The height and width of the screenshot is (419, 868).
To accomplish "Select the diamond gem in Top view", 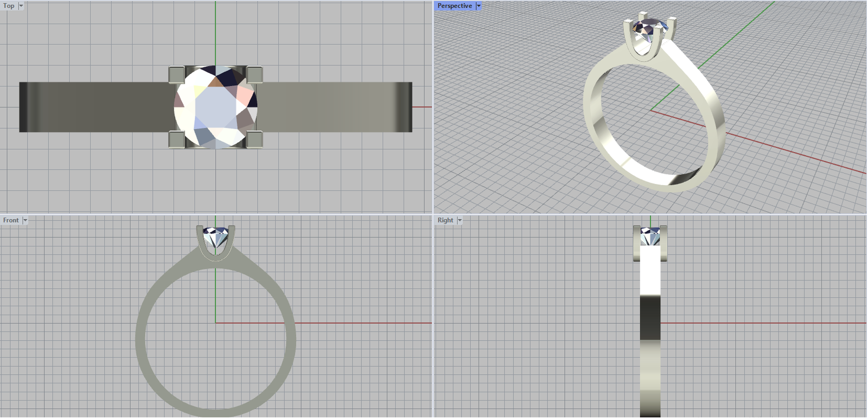I will click(x=215, y=107).
